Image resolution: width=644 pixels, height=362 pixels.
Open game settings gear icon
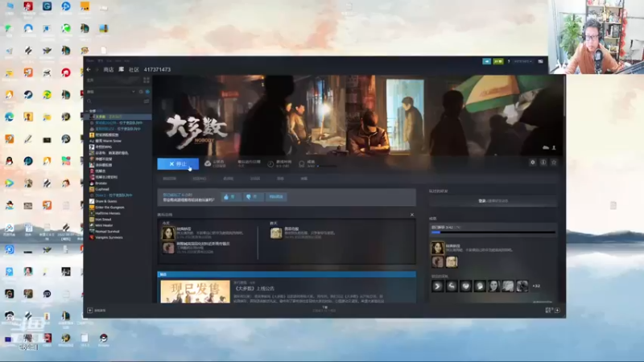533,162
